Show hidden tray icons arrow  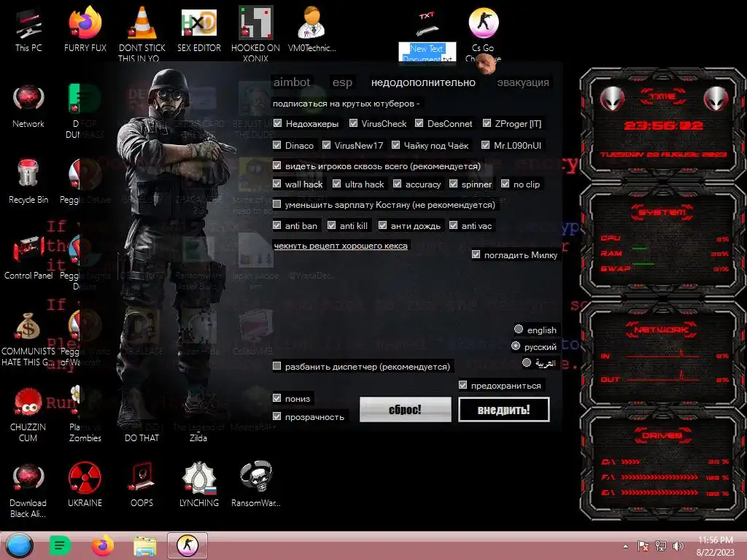(x=625, y=546)
